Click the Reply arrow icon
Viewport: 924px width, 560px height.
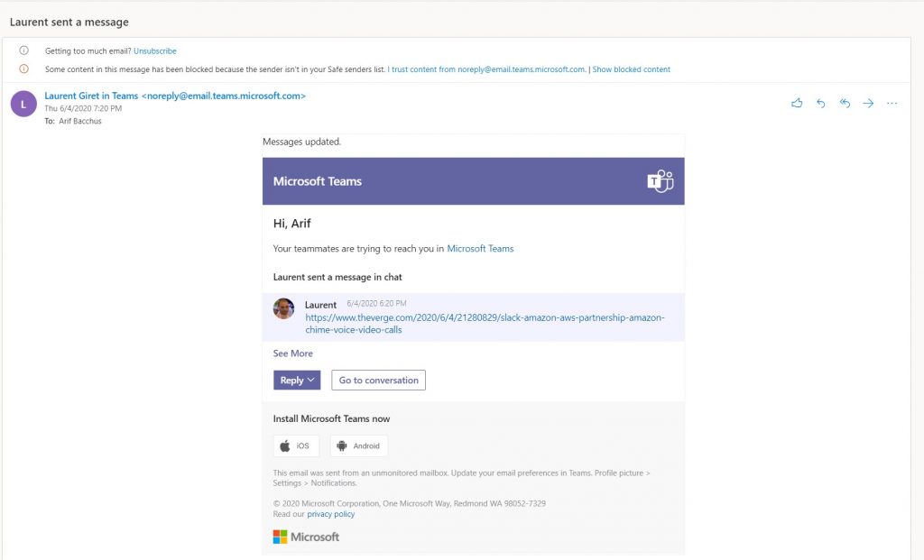pos(821,103)
